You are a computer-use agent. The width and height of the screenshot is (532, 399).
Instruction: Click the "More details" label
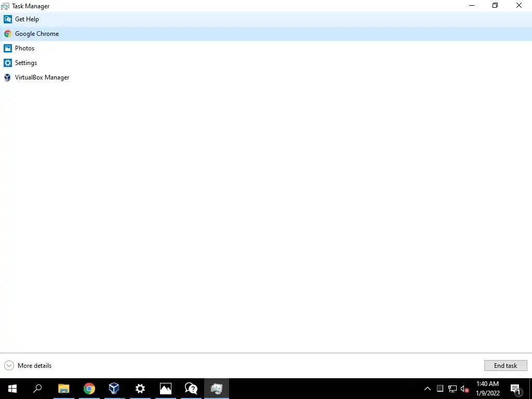pyautogui.click(x=35, y=365)
